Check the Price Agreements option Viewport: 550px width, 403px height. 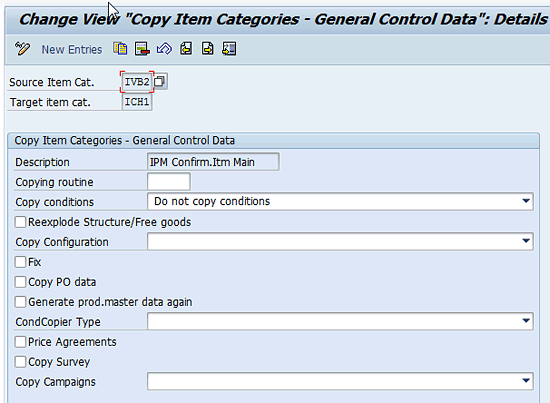[x=20, y=342]
